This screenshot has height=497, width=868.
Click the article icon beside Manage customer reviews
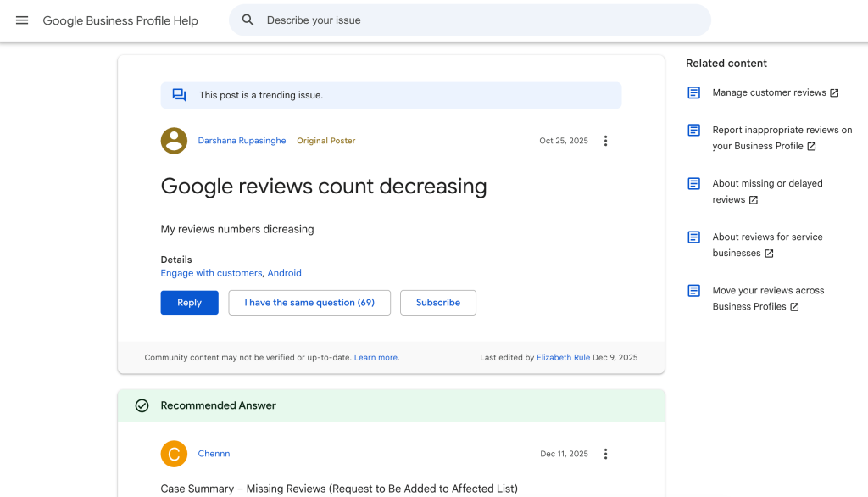694,92
